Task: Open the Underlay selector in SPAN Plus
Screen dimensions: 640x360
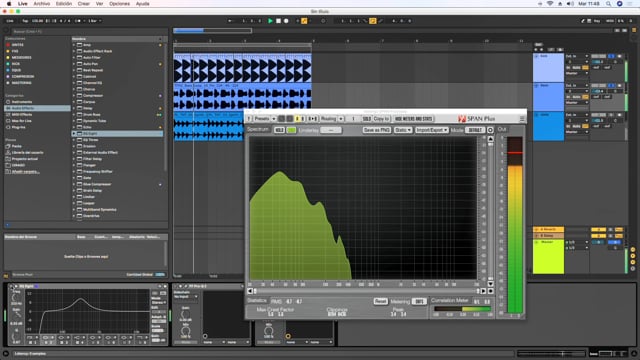Action: (x=331, y=130)
